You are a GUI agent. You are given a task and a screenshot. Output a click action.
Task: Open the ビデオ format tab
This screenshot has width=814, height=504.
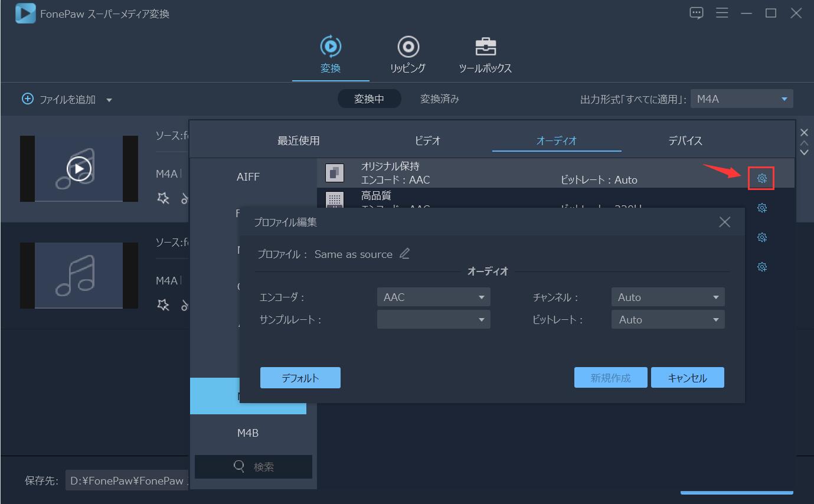427,140
